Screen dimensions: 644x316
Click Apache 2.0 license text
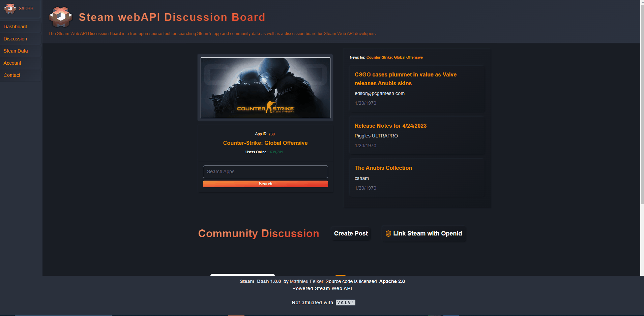pyautogui.click(x=392, y=281)
